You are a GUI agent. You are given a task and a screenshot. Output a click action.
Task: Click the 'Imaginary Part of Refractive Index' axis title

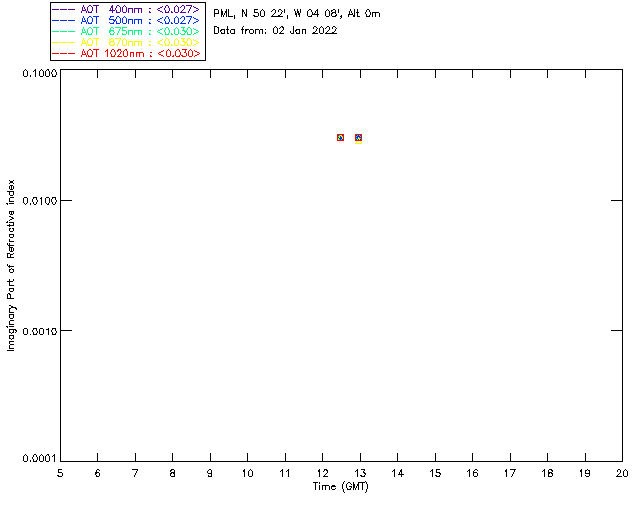point(11,265)
